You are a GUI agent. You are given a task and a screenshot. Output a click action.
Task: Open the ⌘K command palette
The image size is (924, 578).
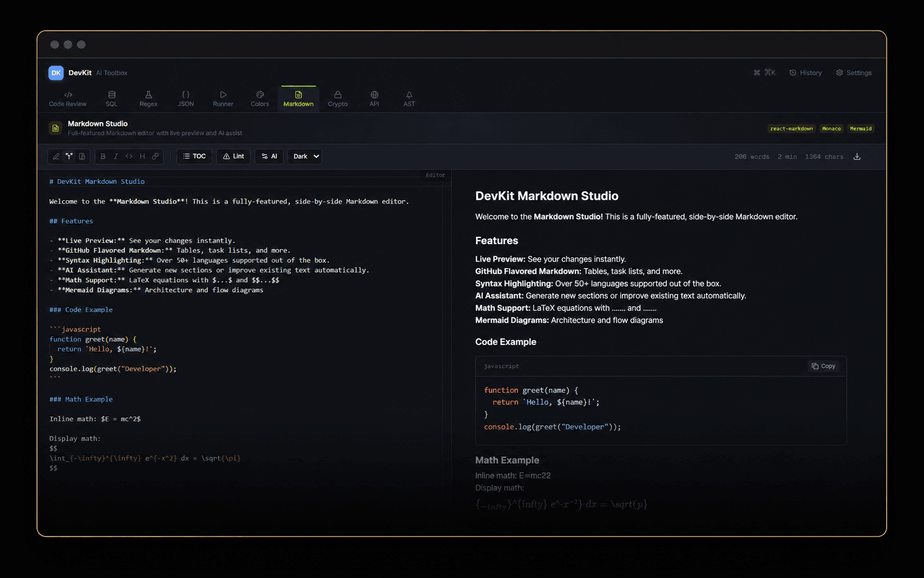(x=764, y=73)
